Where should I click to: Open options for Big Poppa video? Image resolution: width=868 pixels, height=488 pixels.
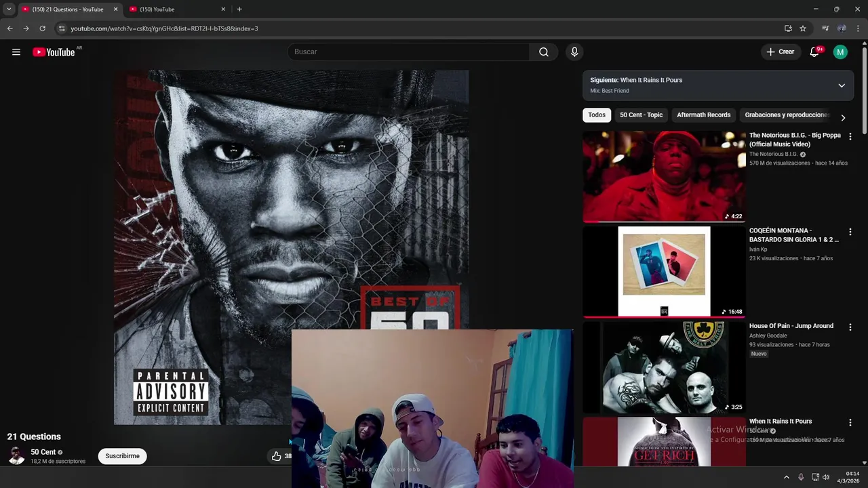[x=850, y=137]
